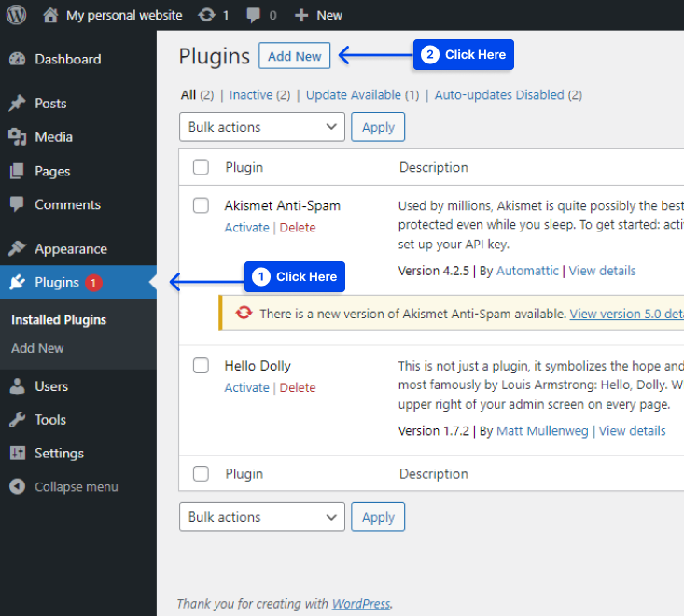The width and height of the screenshot is (684, 616).
Task: Open the New content menu in admin bar
Action: pos(318,15)
